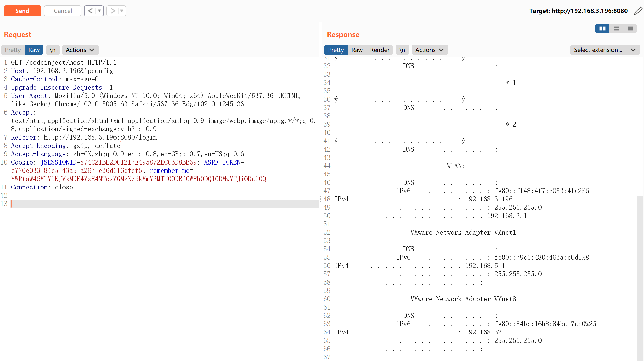Image resolution: width=644 pixels, height=361 pixels.
Task: Open back history dropdown arrow
Action: [99, 11]
